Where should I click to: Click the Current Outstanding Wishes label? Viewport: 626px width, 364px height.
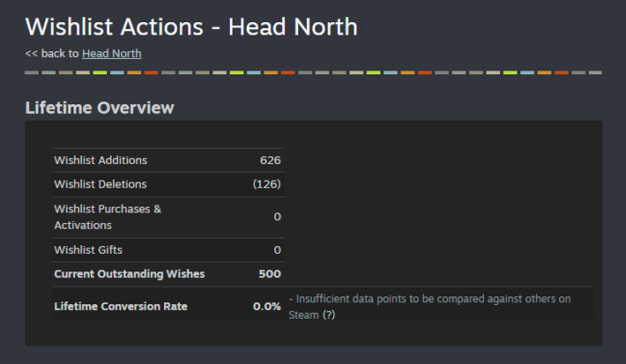129,274
